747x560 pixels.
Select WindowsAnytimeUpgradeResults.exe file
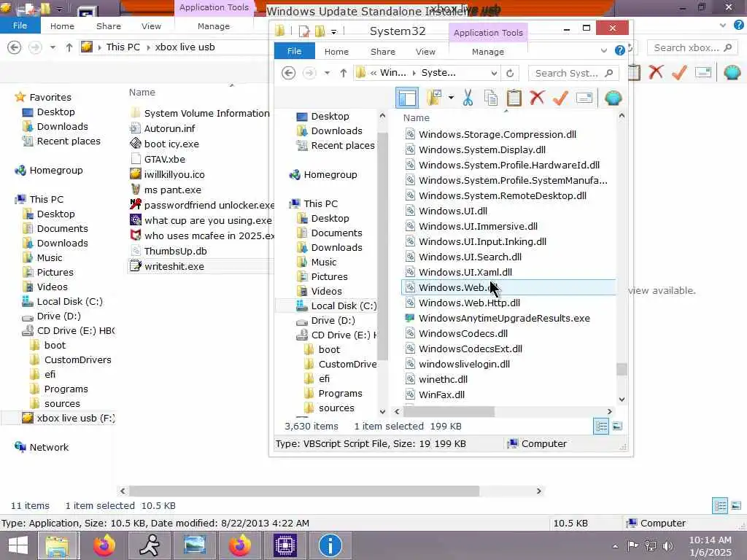(x=504, y=318)
